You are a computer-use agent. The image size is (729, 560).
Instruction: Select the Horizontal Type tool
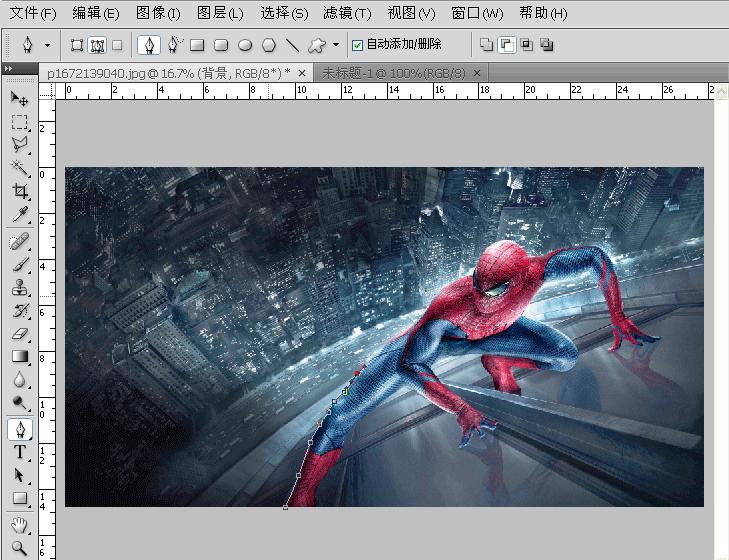click(19, 453)
